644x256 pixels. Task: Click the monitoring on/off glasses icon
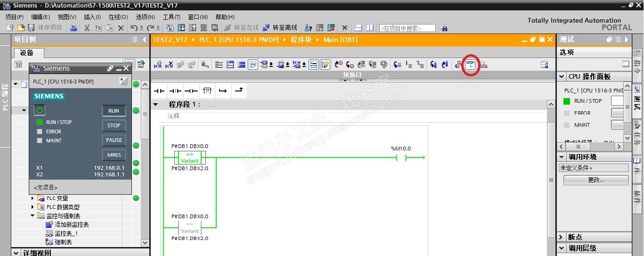pos(470,65)
